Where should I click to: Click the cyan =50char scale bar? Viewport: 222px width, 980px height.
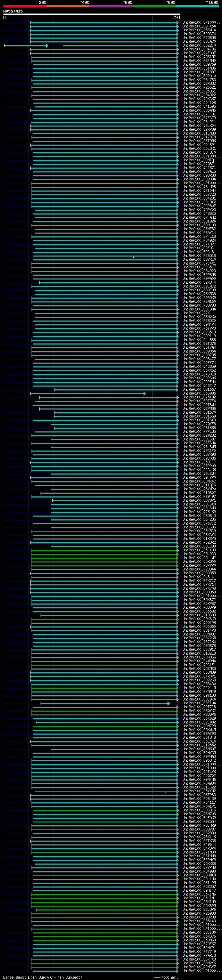click(157, 977)
